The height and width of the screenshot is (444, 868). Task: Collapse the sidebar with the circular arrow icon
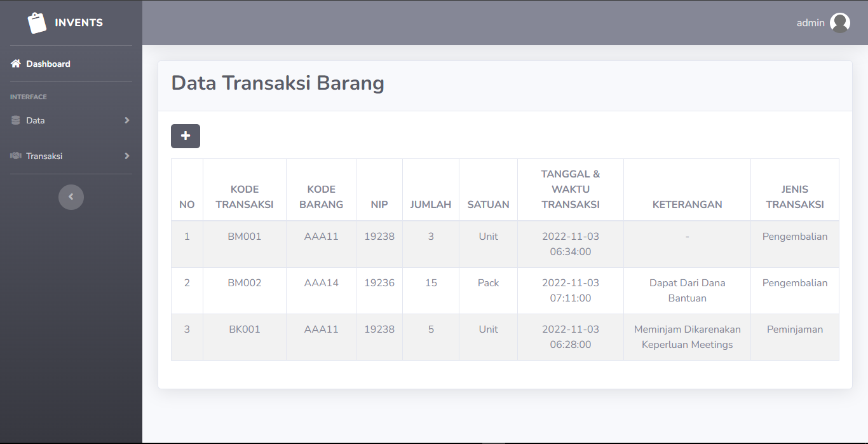71,197
